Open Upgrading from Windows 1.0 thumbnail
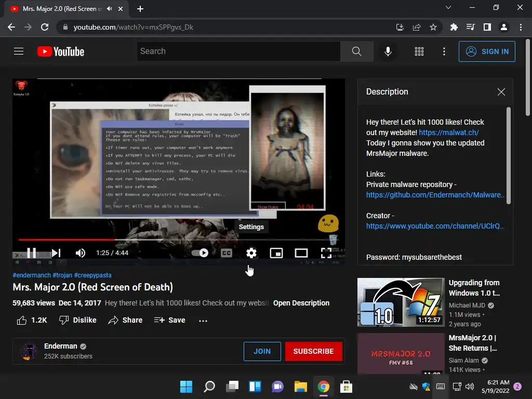The width and height of the screenshot is (532, 399). (401, 302)
